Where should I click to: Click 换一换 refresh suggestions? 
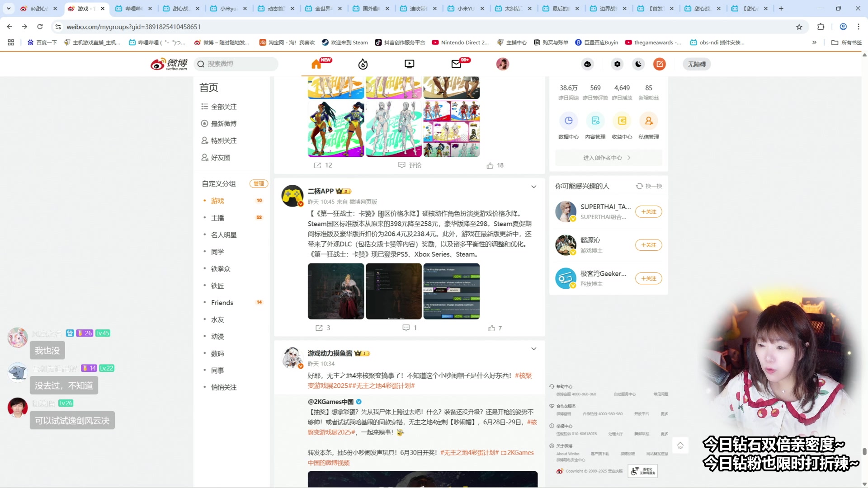[649, 186]
